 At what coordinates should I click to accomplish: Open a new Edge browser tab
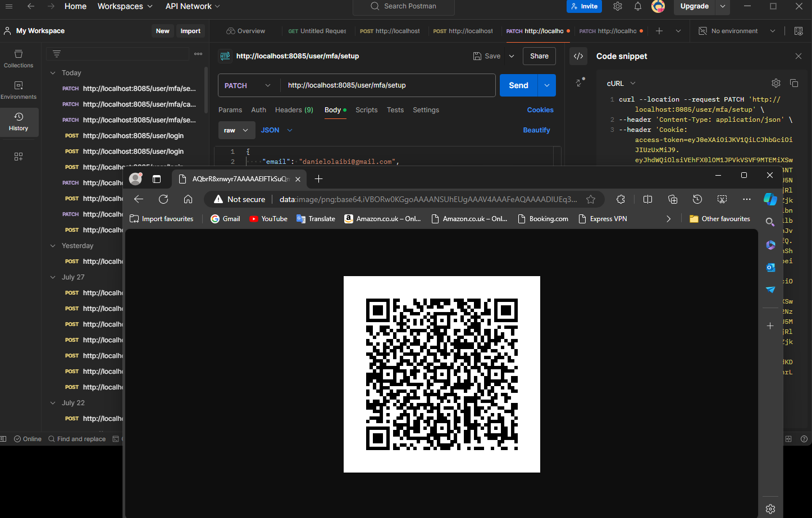[x=319, y=179]
